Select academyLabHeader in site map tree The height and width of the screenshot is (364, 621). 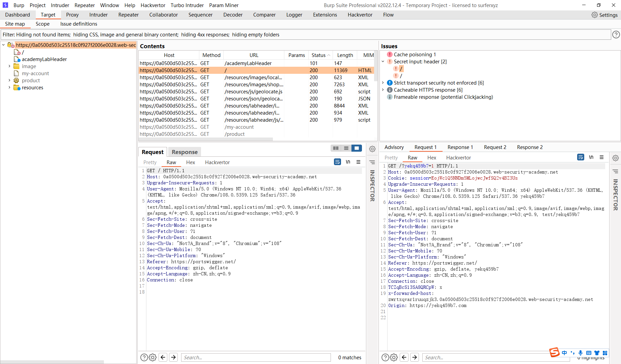pyautogui.click(x=44, y=59)
